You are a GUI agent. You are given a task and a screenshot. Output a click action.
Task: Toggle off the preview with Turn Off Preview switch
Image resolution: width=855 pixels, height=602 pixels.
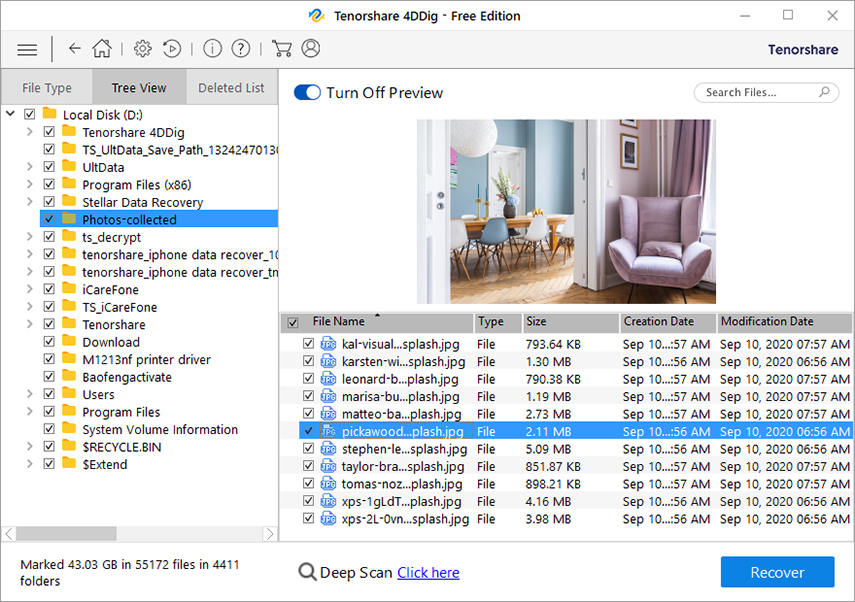pos(306,92)
